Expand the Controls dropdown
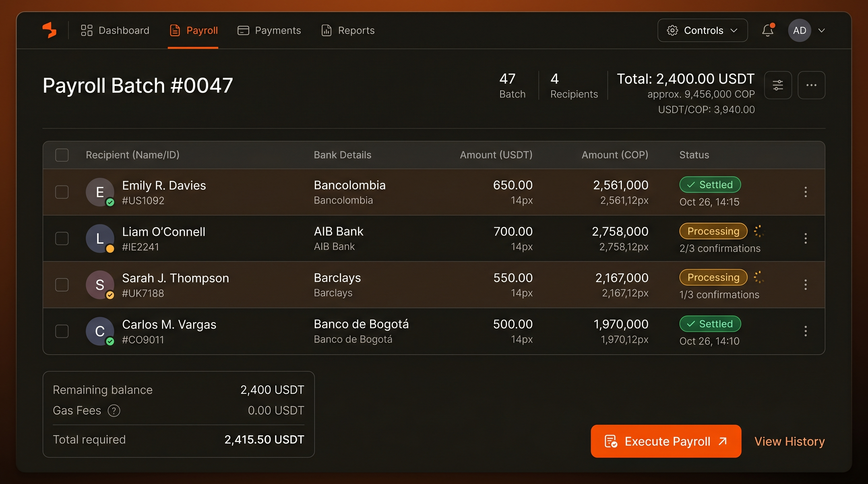Image resolution: width=868 pixels, height=484 pixels. coord(702,30)
